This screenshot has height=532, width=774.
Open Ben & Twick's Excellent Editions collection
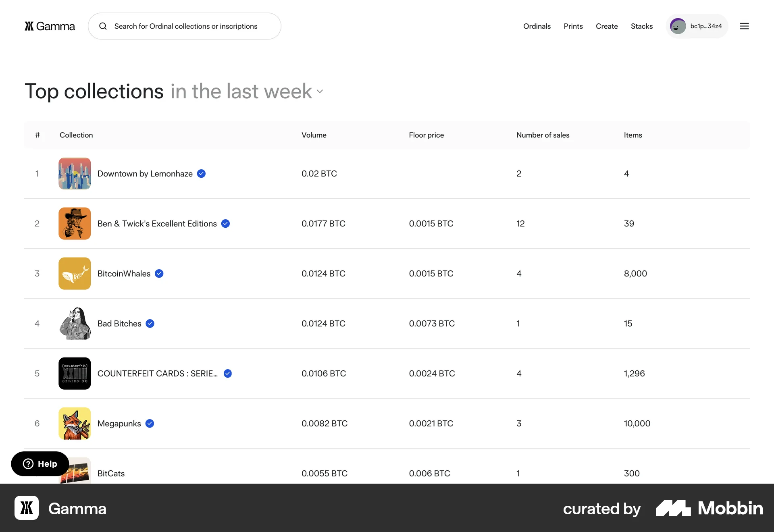pyautogui.click(x=157, y=224)
